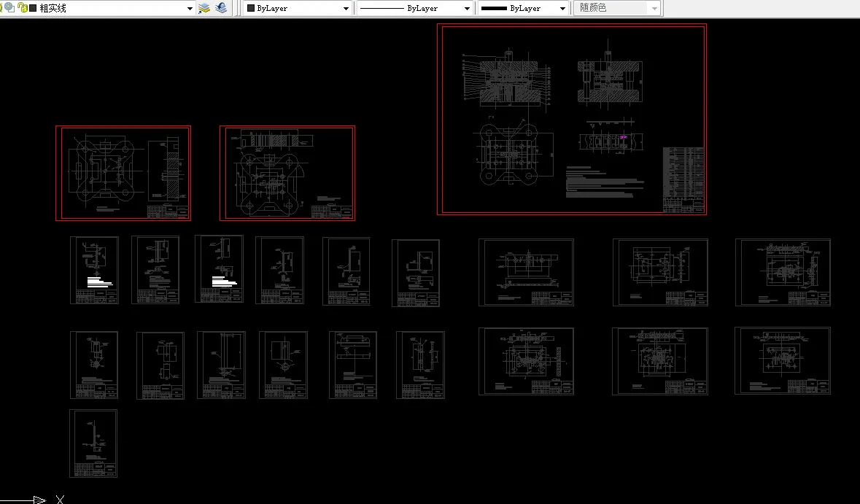Toggle the layer freeze sun icon

point(9,7)
